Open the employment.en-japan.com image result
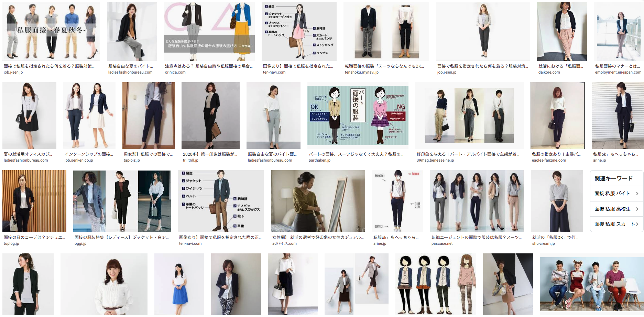Screen dimensions: 644x317 pyautogui.click(x=618, y=31)
